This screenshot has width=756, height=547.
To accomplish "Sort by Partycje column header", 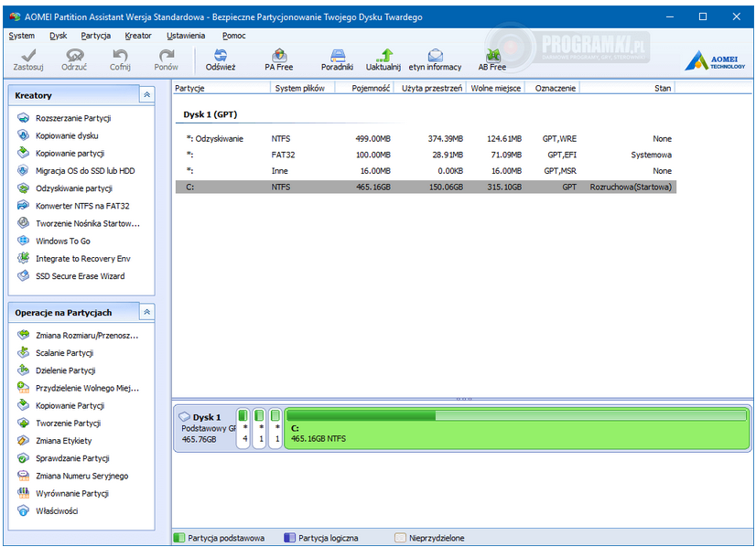I will (221, 88).
